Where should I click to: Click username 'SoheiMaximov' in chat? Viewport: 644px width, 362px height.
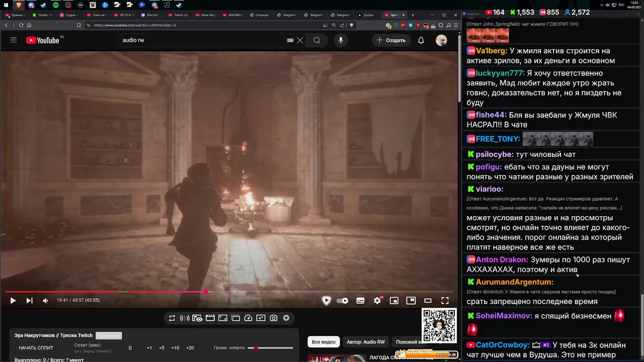(504, 316)
